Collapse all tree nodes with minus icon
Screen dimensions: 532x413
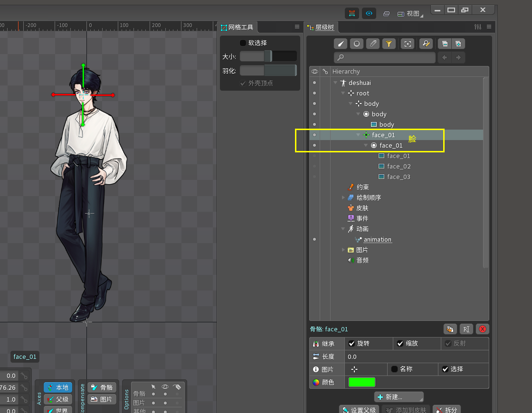point(445,44)
